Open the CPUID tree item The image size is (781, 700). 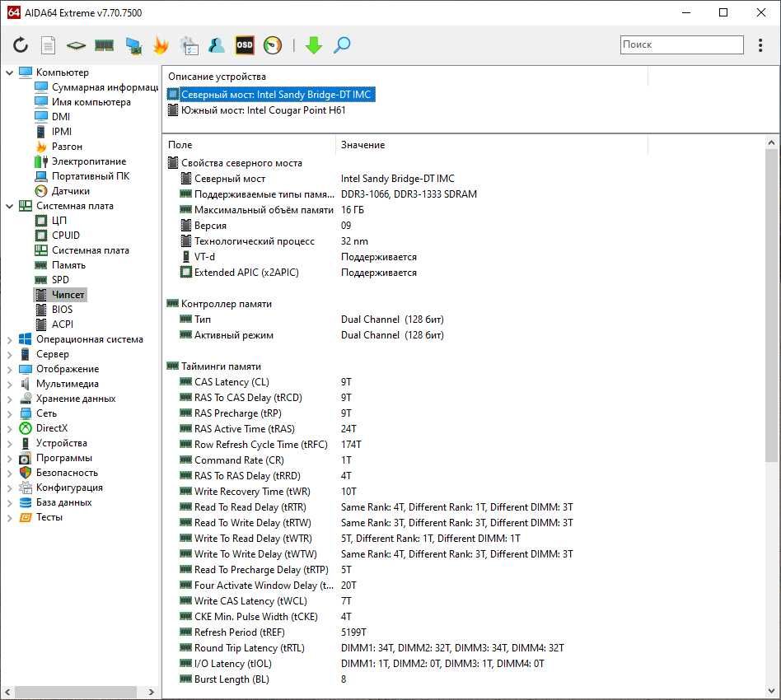coord(58,236)
